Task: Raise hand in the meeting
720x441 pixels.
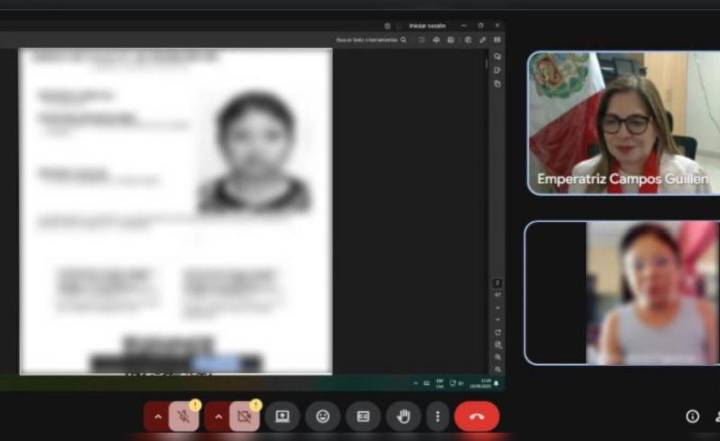Action: point(404,417)
